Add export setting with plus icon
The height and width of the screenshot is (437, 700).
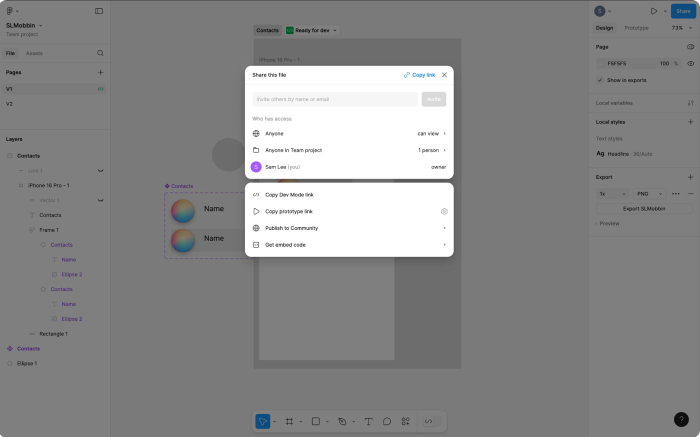691,177
